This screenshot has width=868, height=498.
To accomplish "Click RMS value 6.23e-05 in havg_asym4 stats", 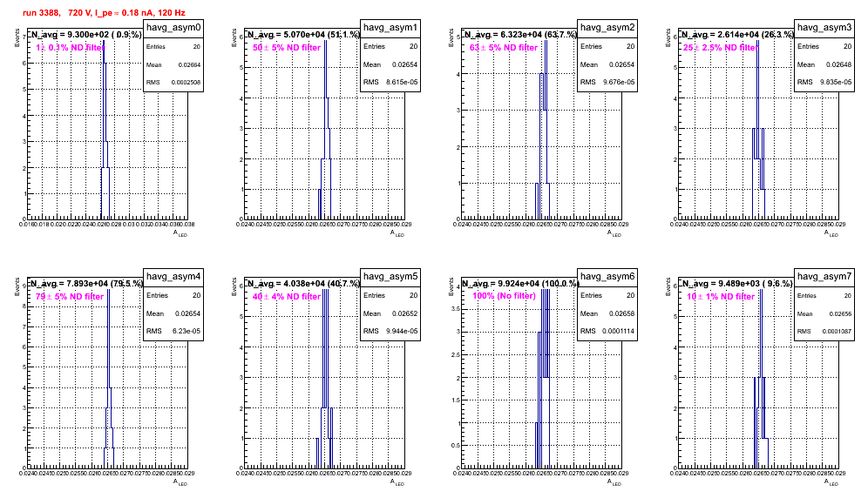I will [x=186, y=331].
